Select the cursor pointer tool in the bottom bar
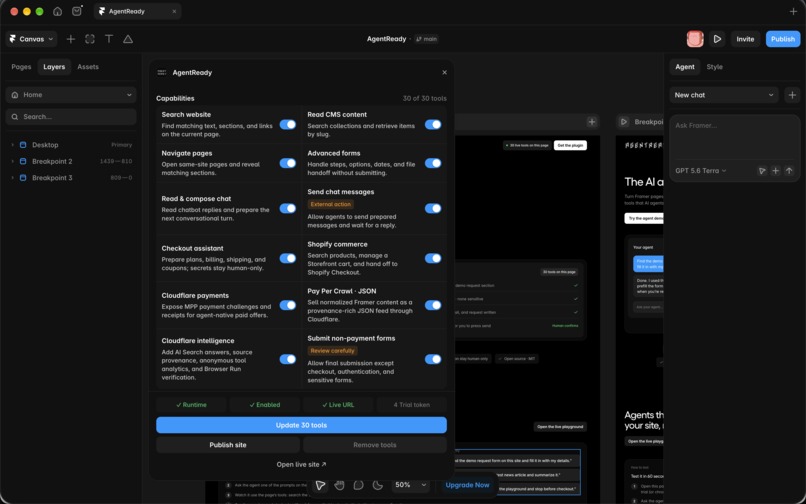The height and width of the screenshot is (504, 806). click(320, 485)
